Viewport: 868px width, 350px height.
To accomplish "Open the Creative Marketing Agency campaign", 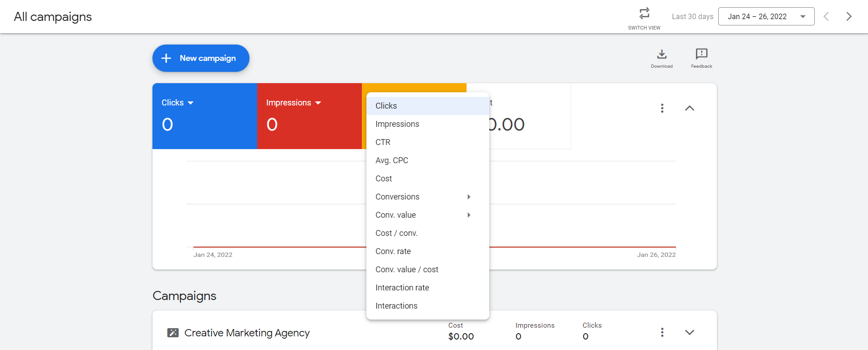I will (x=247, y=333).
